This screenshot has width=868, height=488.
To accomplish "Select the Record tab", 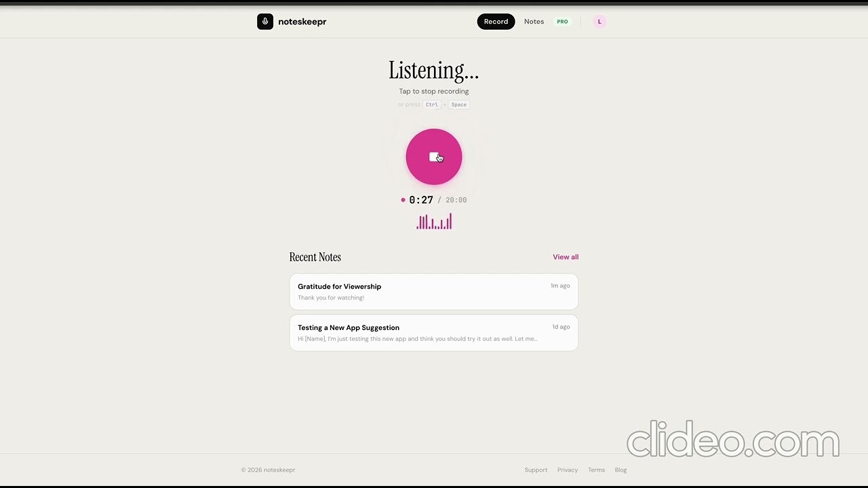I will point(496,21).
